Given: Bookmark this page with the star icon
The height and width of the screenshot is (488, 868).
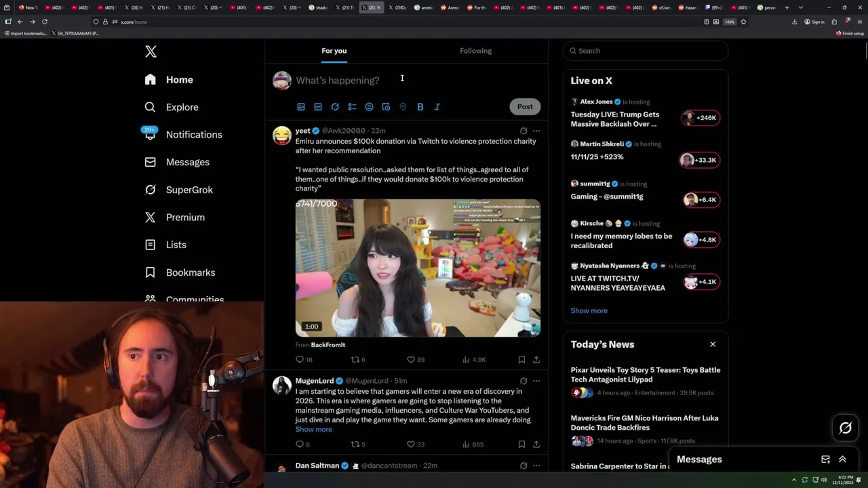Looking at the screenshot, I should pyautogui.click(x=743, y=22).
